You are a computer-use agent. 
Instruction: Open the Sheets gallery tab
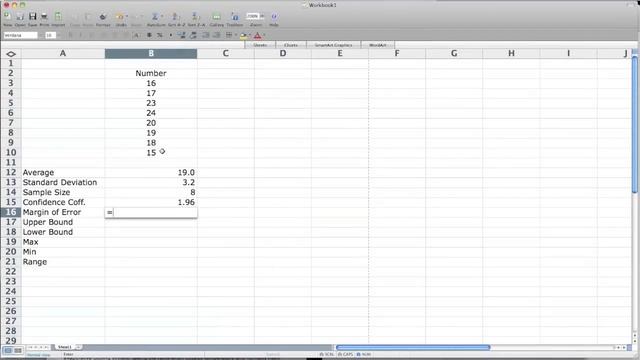260,45
